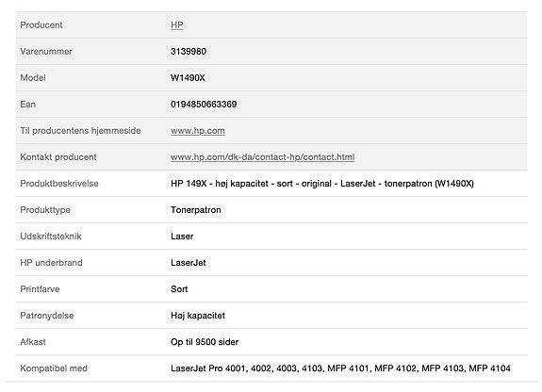
Task: Visit the www.hp.com website link
Action: click(198, 131)
